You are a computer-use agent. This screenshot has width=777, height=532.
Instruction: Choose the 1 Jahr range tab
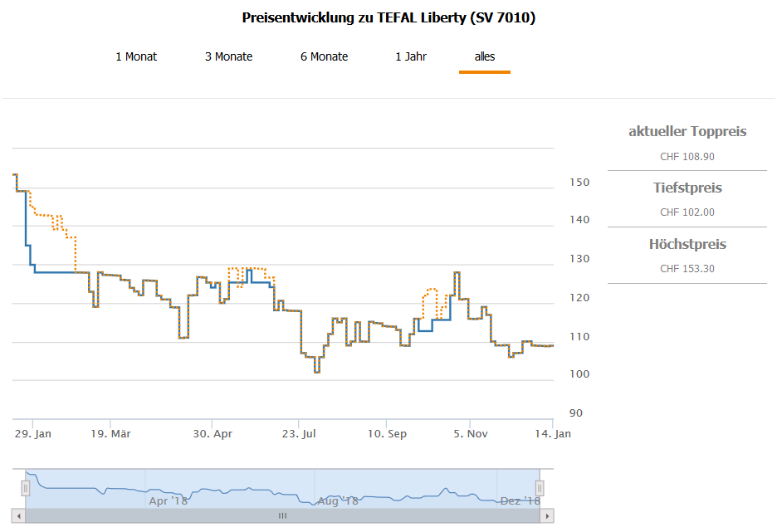pos(411,56)
